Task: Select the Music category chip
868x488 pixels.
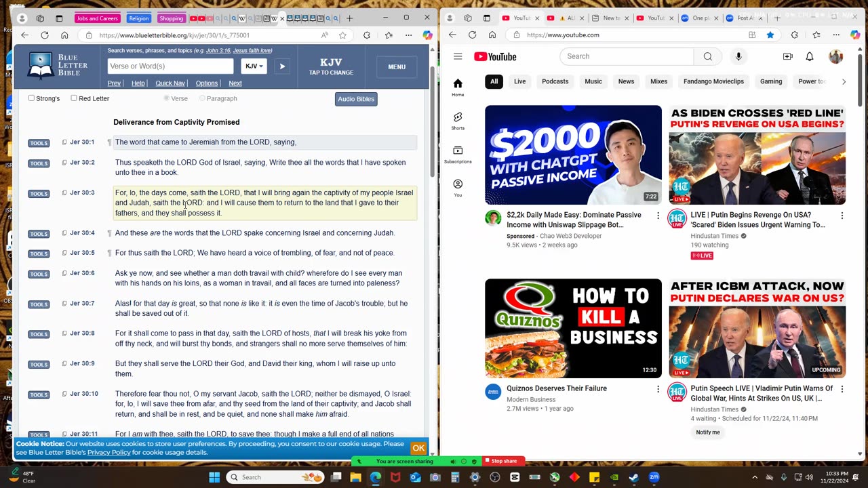Action: point(593,81)
